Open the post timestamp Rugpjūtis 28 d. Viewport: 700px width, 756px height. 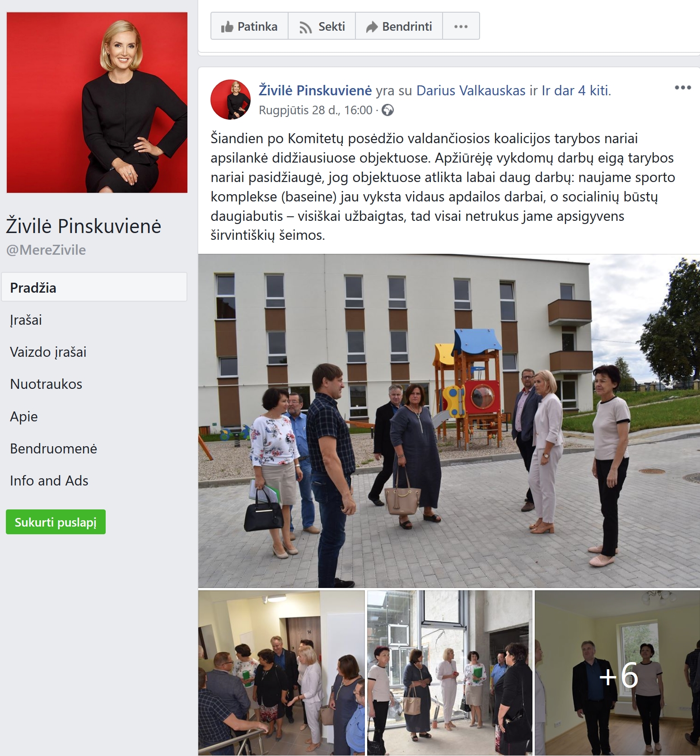coord(316,110)
